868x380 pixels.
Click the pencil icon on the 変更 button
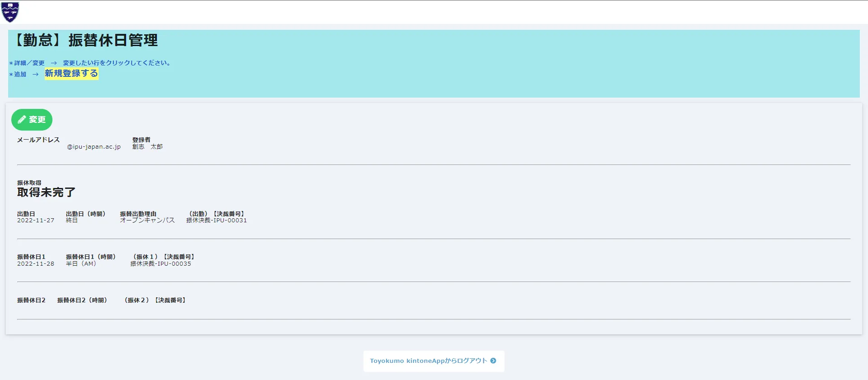pyautogui.click(x=21, y=120)
